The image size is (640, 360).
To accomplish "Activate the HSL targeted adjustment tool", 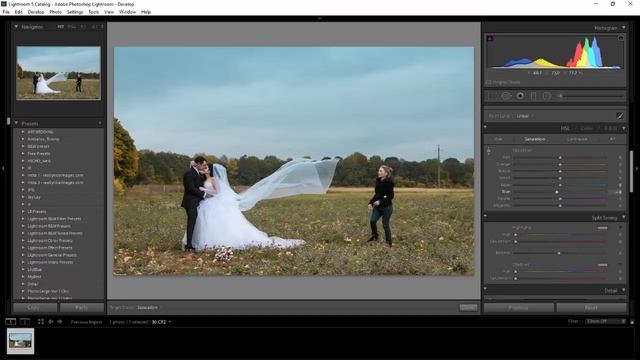I will (x=489, y=151).
